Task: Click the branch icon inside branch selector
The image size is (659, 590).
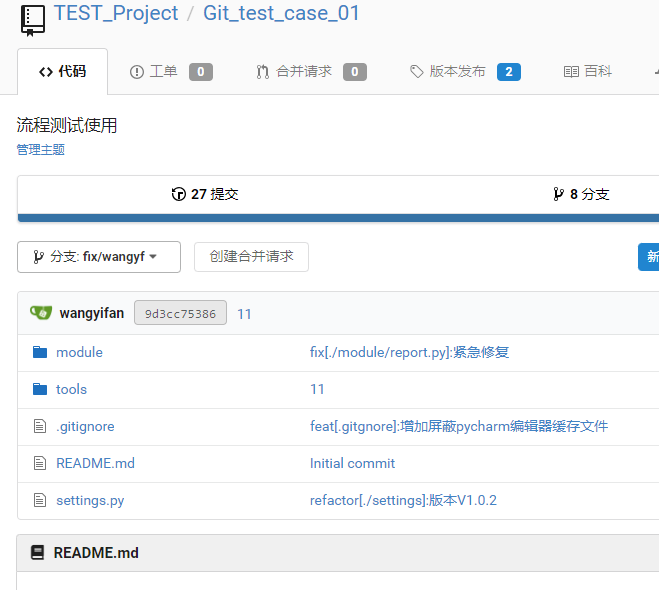Action: [38, 257]
